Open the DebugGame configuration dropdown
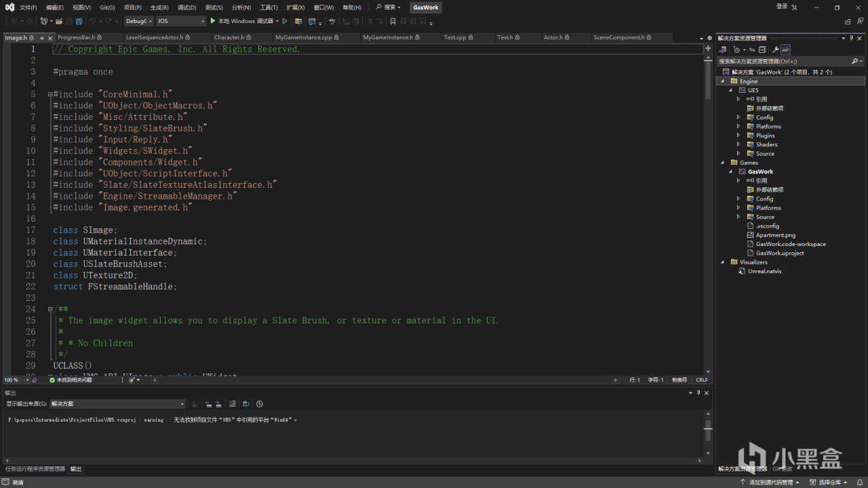Image resolution: width=868 pixels, height=488 pixels. pyautogui.click(x=138, y=21)
